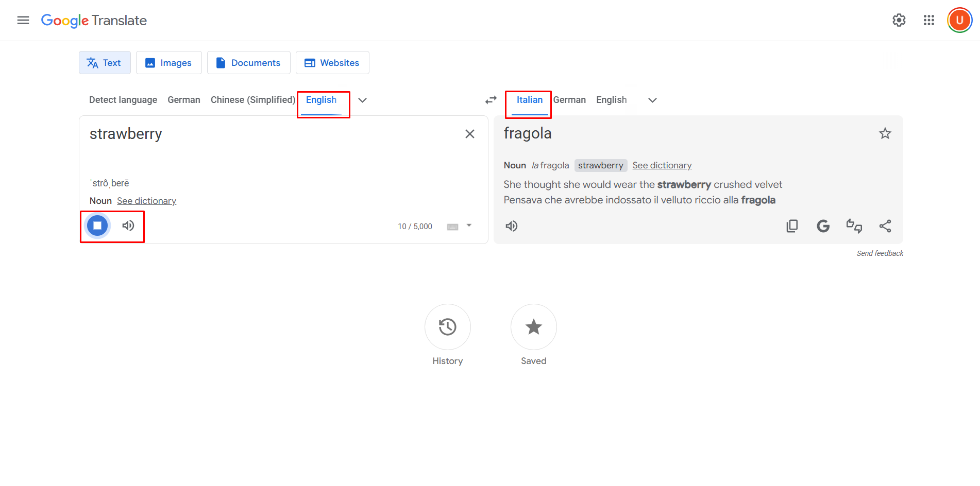Save translation by starring it
The image size is (980, 486).
click(885, 133)
